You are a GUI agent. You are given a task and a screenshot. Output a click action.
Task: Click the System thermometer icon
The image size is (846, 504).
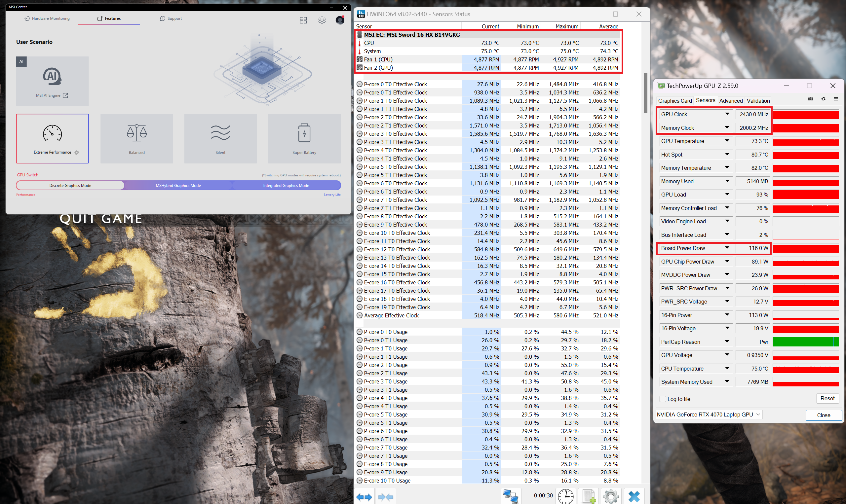pyautogui.click(x=360, y=51)
